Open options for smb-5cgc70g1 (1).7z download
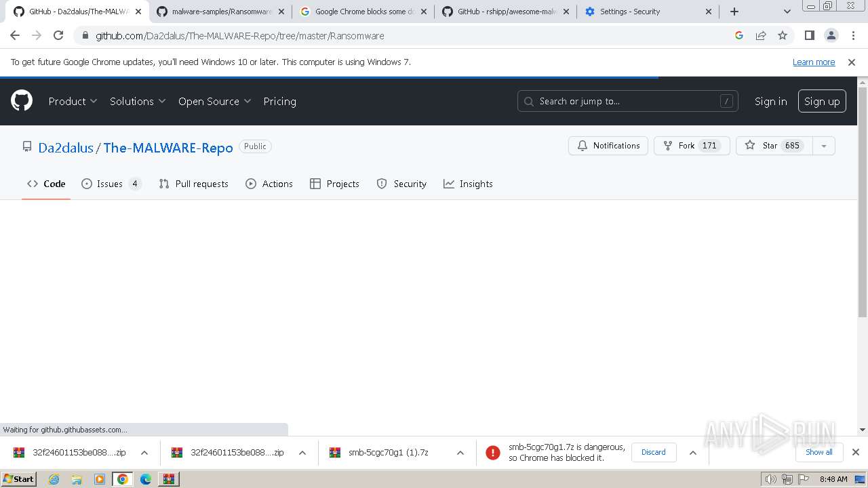The image size is (868, 488). click(460, 453)
